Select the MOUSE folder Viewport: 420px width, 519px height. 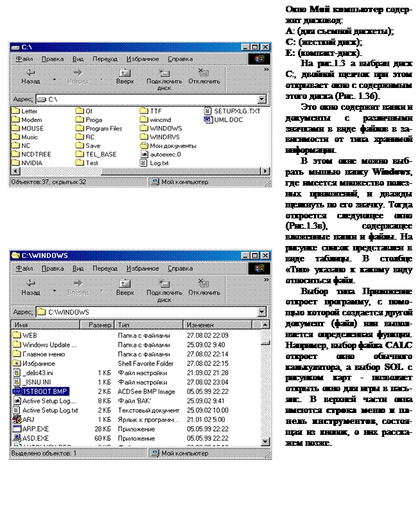click(x=28, y=128)
